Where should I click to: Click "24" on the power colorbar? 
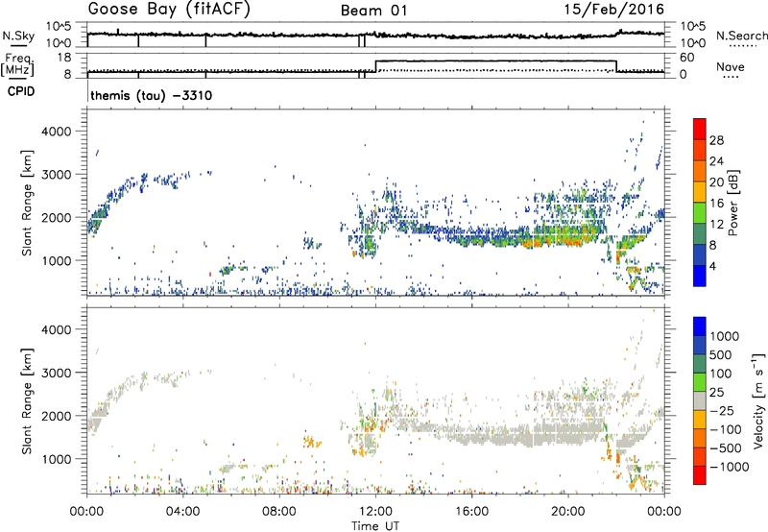[x=716, y=161]
